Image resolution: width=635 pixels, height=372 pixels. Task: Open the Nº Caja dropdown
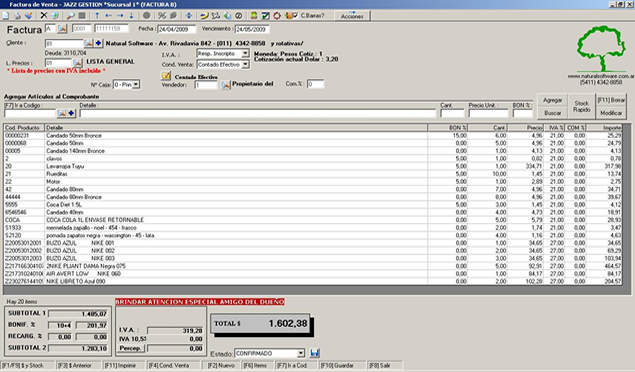pos(136,85)
